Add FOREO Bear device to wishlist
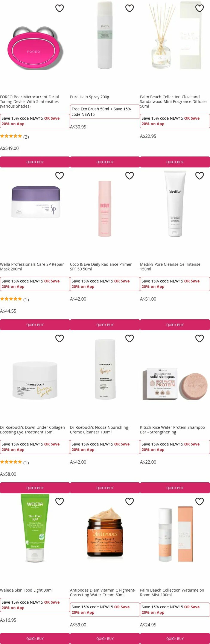The height and width of the screenshot is (644, 210). pos(59,8)
